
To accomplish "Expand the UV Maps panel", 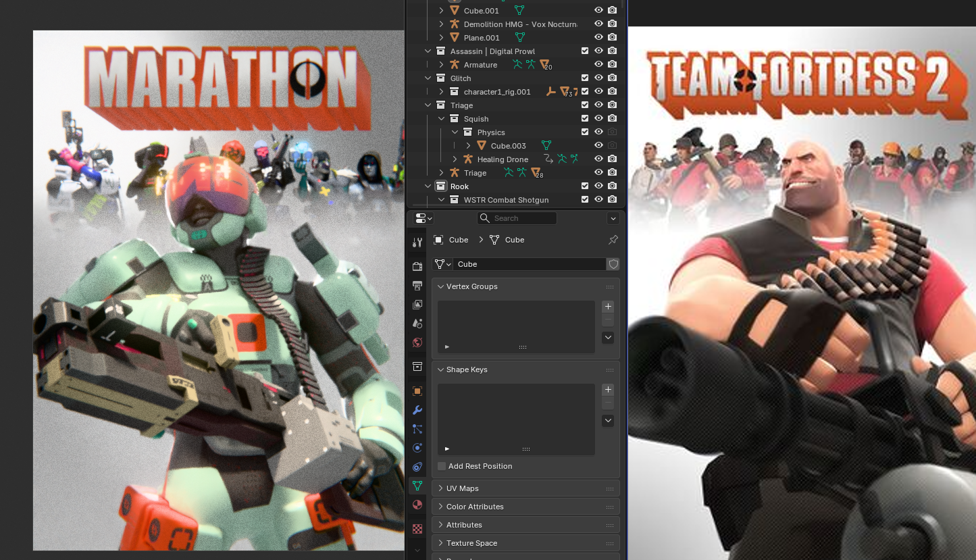I will pos(441,488).
